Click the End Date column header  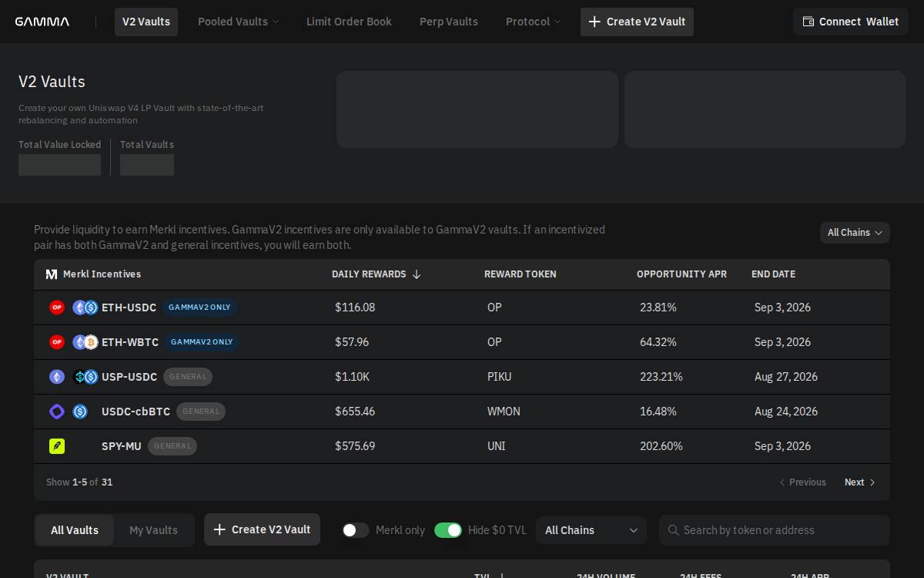773,274
